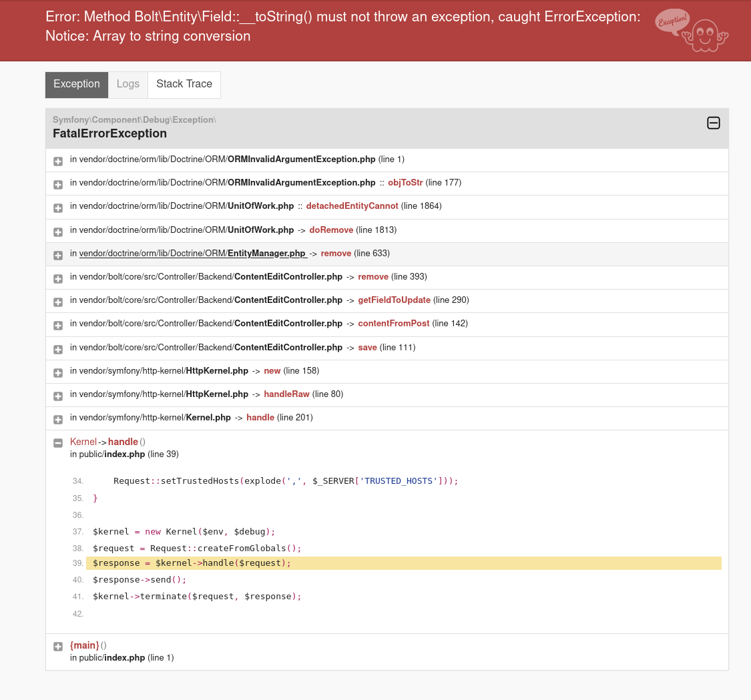Open the doRemove method link

(x=331, y=230)
